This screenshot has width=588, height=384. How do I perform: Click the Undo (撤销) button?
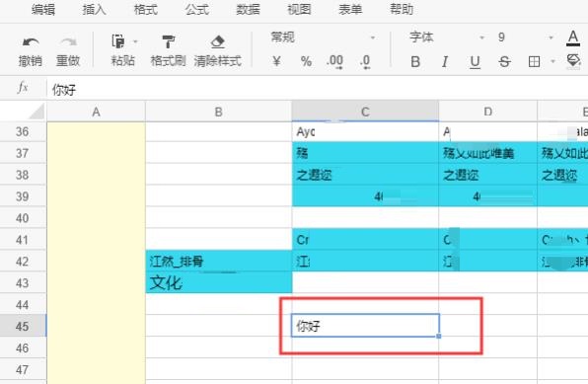tap(30, 51)
